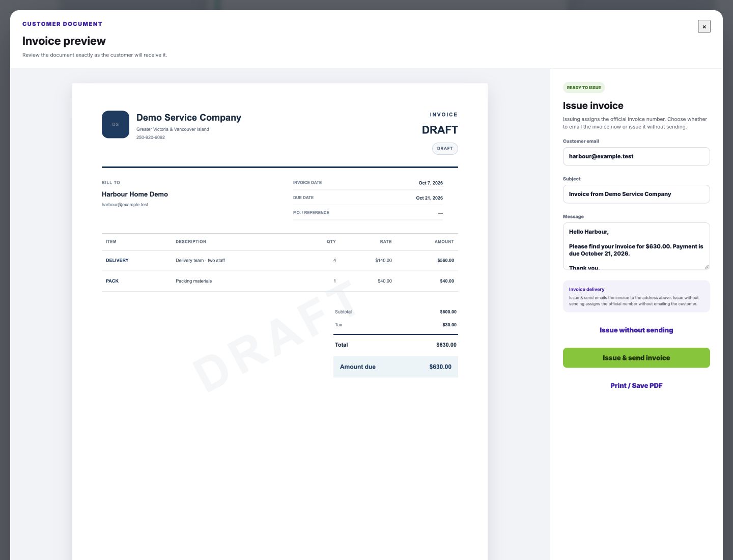Click the $560.00 amount cell
733x560 pixels.
click(445, 261)
